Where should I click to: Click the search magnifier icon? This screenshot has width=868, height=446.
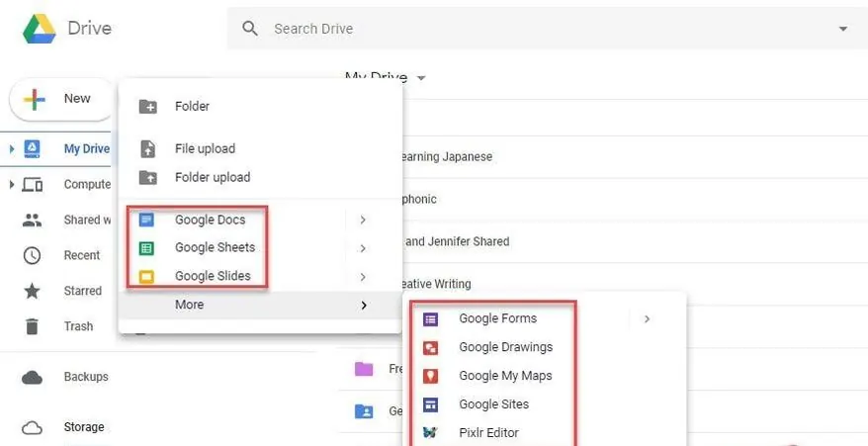pos(250,29)
